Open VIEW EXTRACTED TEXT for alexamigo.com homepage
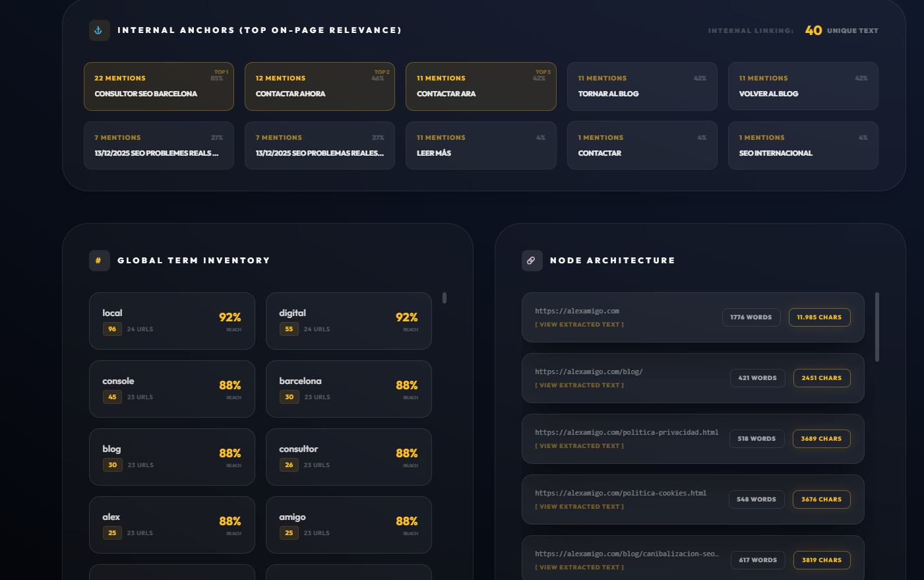924x580 pixels. [578, 324]
